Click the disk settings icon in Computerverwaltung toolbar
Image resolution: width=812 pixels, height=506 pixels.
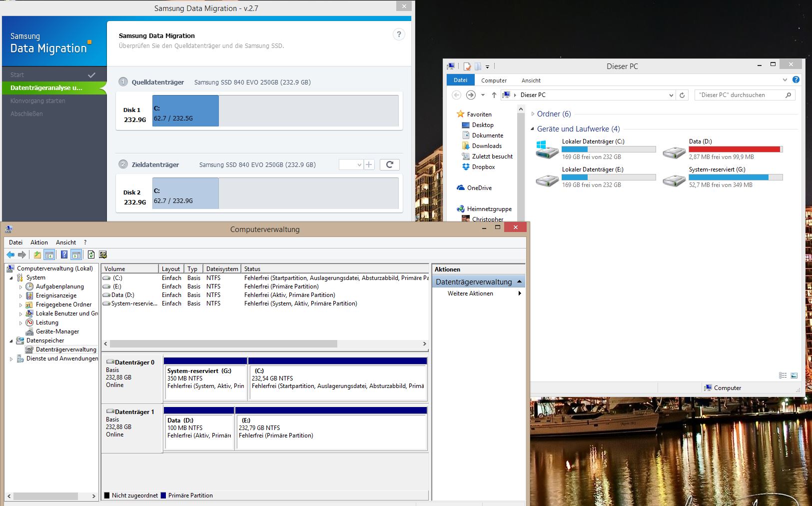pos(103,255)
